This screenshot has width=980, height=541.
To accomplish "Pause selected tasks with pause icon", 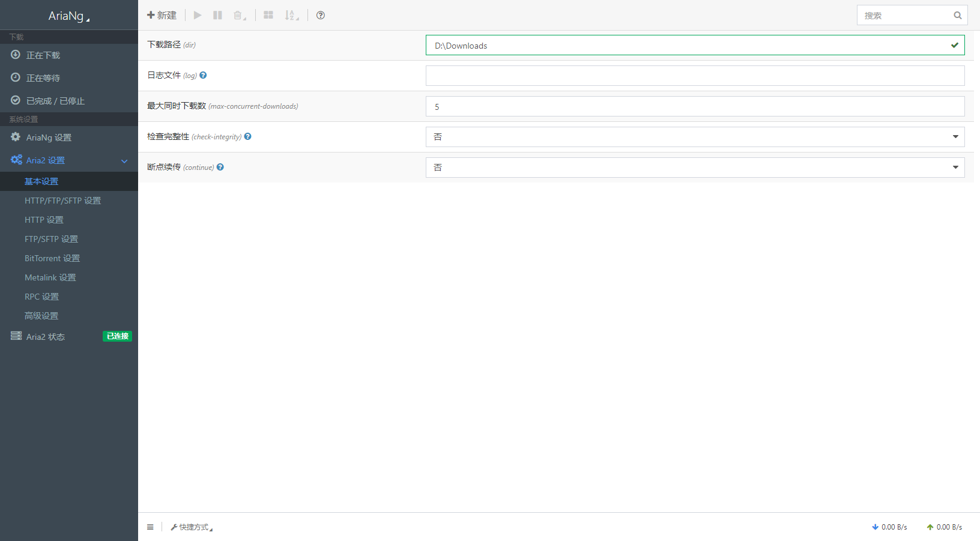I will [x=217, y=15].
